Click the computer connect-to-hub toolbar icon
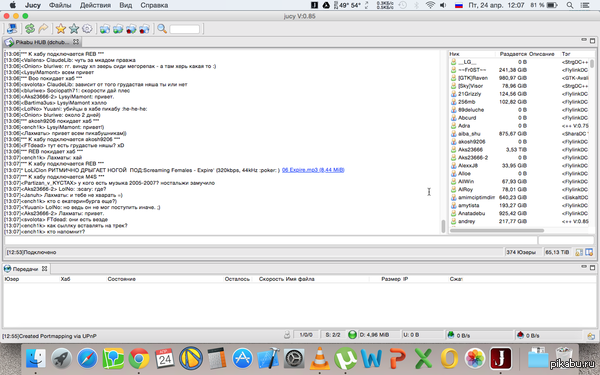 12,29
